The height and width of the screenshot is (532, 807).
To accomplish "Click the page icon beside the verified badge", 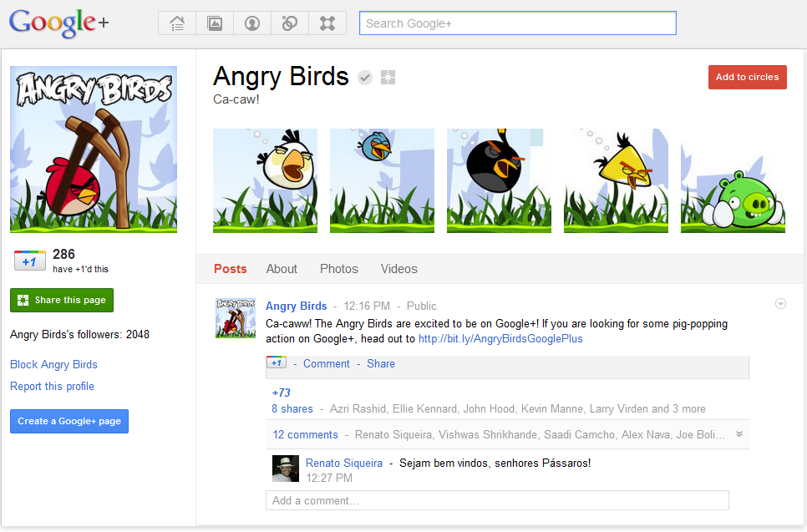I will pos(388,78).
